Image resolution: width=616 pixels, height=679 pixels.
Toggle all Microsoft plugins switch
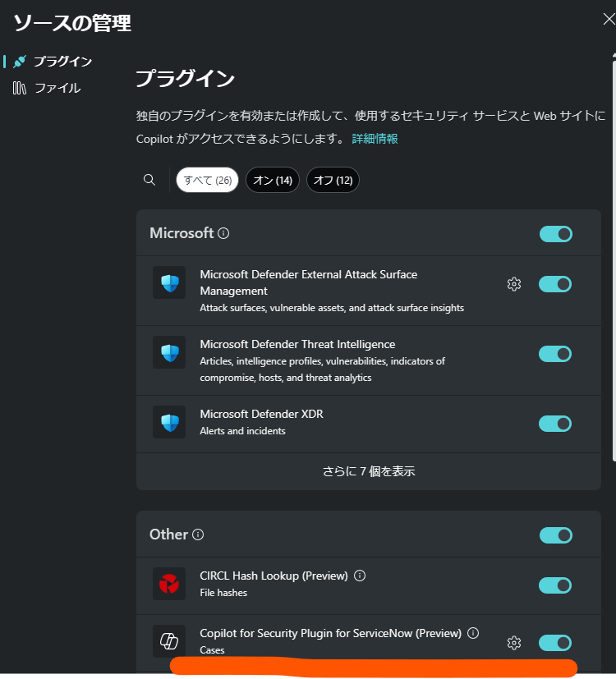tap(556, 234)
